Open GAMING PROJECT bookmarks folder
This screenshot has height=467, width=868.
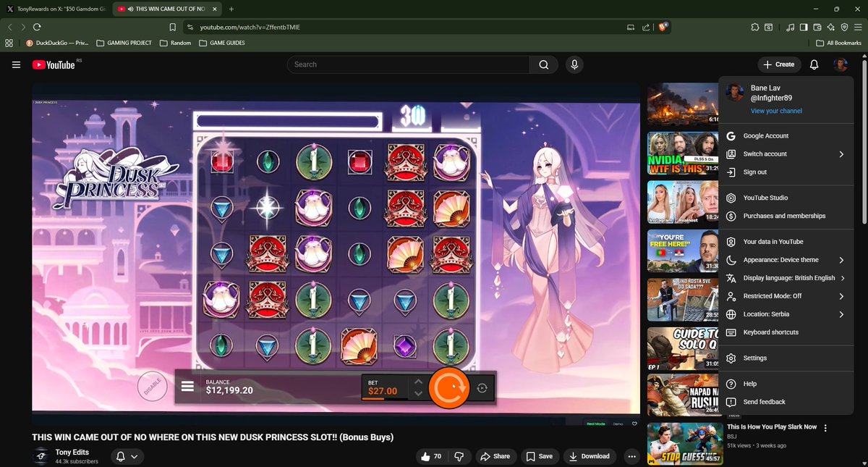point(124,43)
